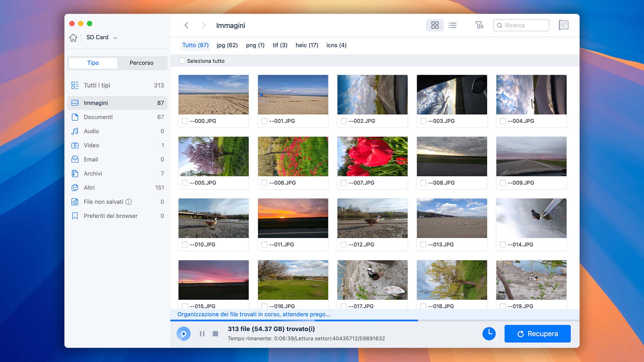Stop the scan with square button
Screen dimensions: 644x362
pyautogui.click(x=215, y=334)
